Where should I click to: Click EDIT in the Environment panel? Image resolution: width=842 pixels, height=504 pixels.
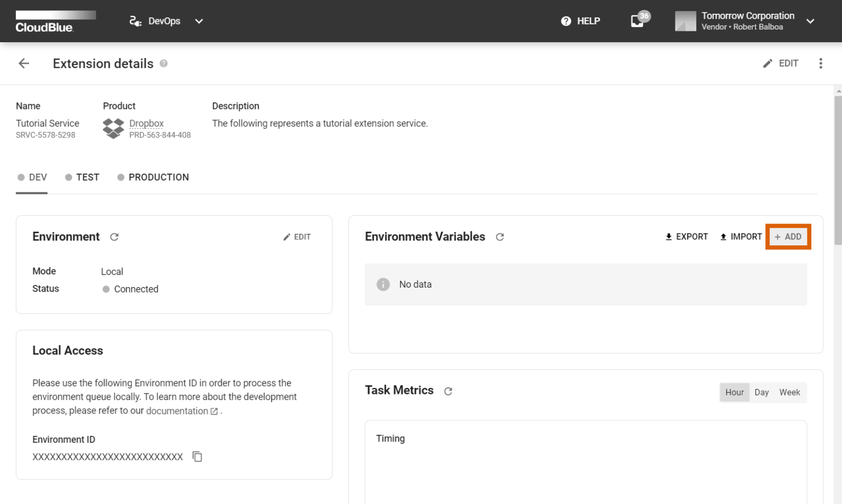[297, 237]
